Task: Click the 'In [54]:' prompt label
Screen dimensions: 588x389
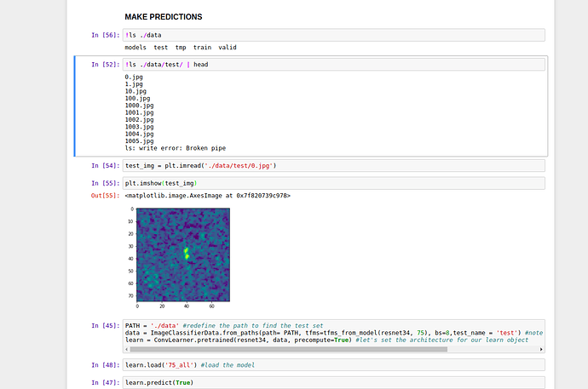Action: pyautogui.click(x=106, y=165)
